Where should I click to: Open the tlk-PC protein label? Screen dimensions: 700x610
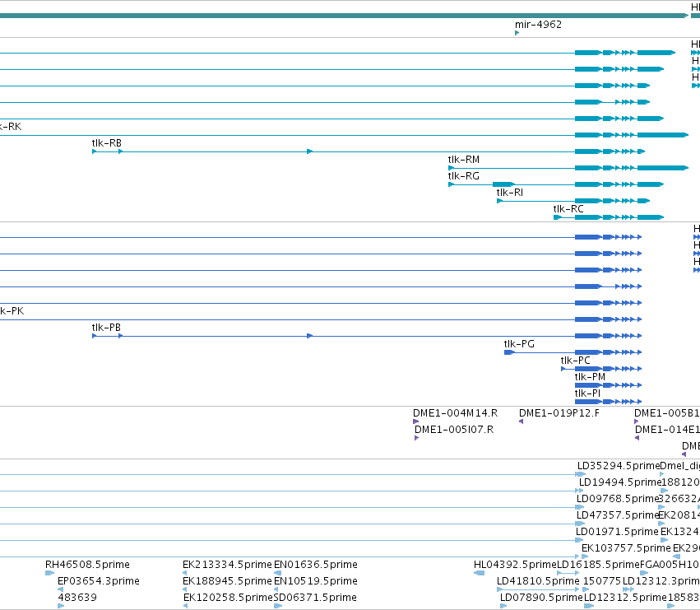click(x=575, y=361)
